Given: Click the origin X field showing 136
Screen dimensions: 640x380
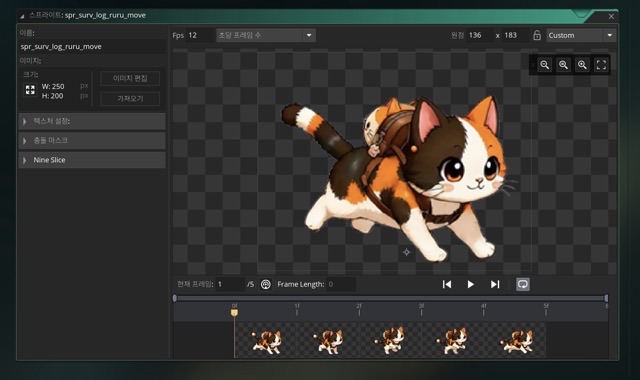Looking at the screenshot, I should pyautogui.click(x=480, y=36).
